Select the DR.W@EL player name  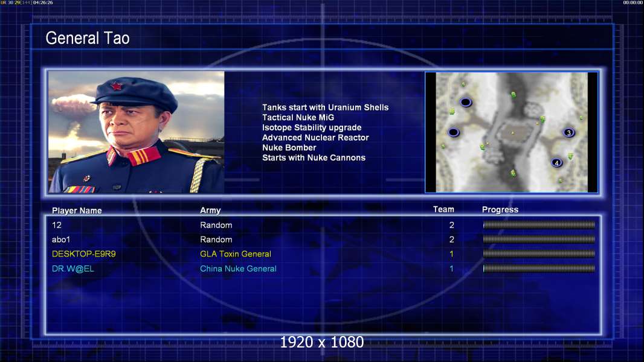click(73, 268)
